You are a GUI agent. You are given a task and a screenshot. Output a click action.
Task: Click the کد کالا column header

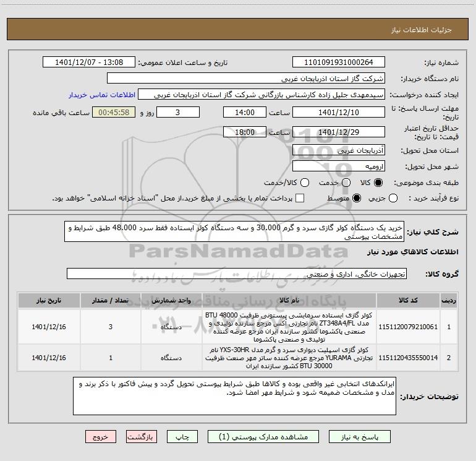click(408, 300)
